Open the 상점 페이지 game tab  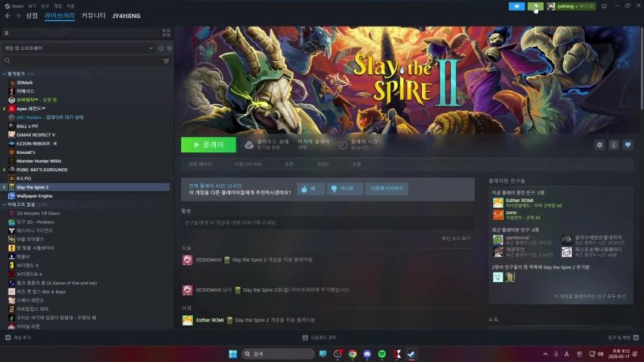(x=200, y=164)
